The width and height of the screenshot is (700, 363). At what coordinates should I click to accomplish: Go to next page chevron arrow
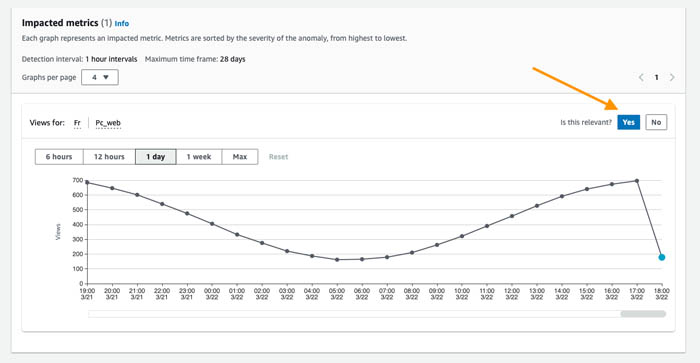point(672,77)
